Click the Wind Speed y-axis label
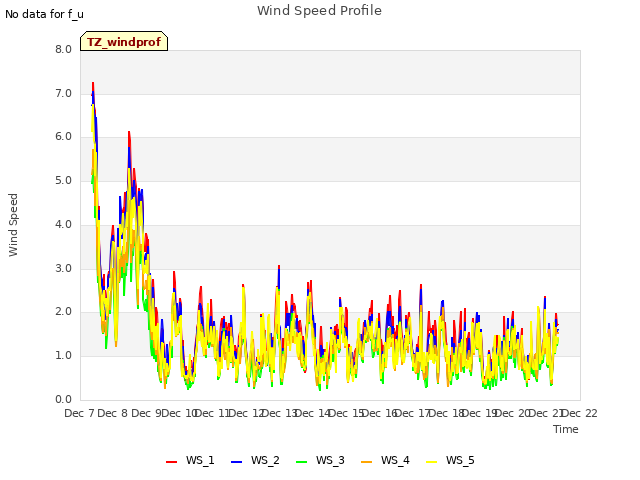 pyautogui.click(x=13, y=225)
